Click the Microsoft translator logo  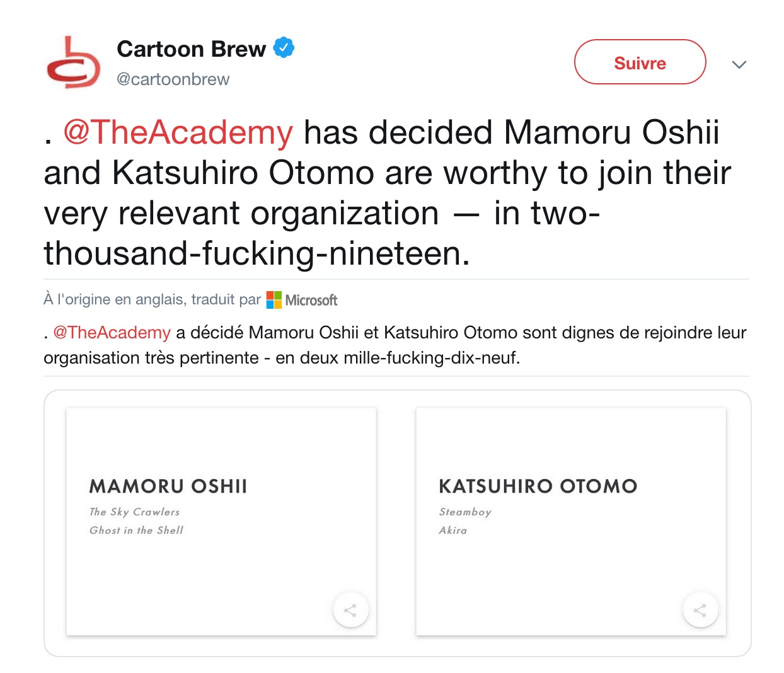click(x=302, y=300)
